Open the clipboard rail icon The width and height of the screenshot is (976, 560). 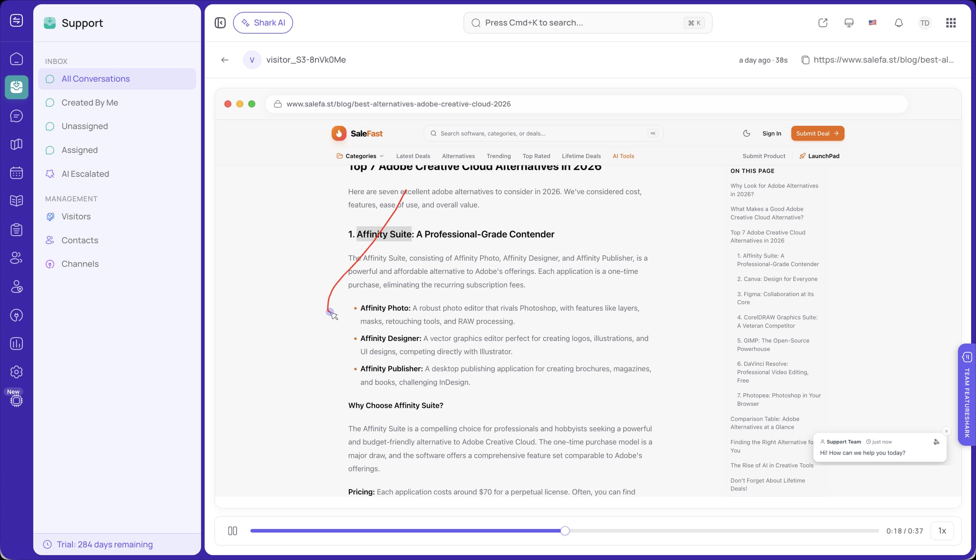point(16,230)
